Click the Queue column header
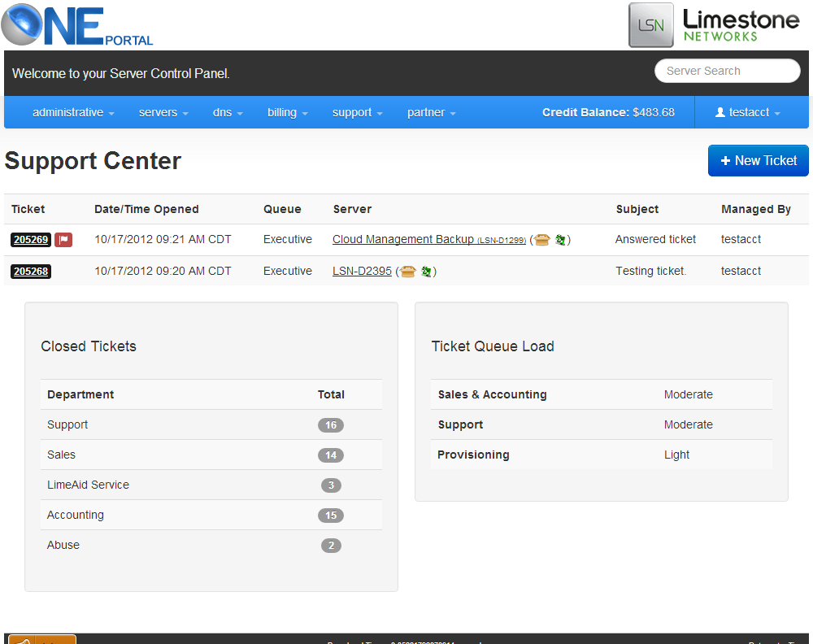Viewport: 813px width, 644px height. pyautogui.click(x=282, y=209)
